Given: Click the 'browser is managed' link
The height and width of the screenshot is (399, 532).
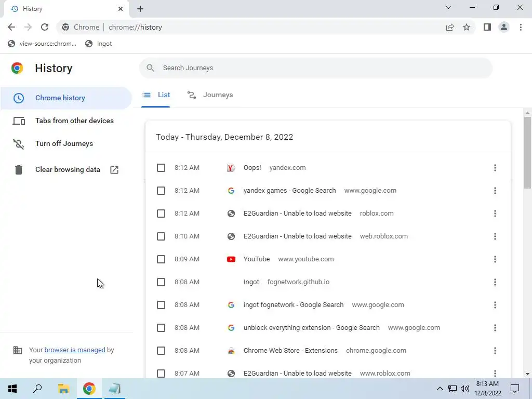Looking at the screenshot, I should 75,350.
